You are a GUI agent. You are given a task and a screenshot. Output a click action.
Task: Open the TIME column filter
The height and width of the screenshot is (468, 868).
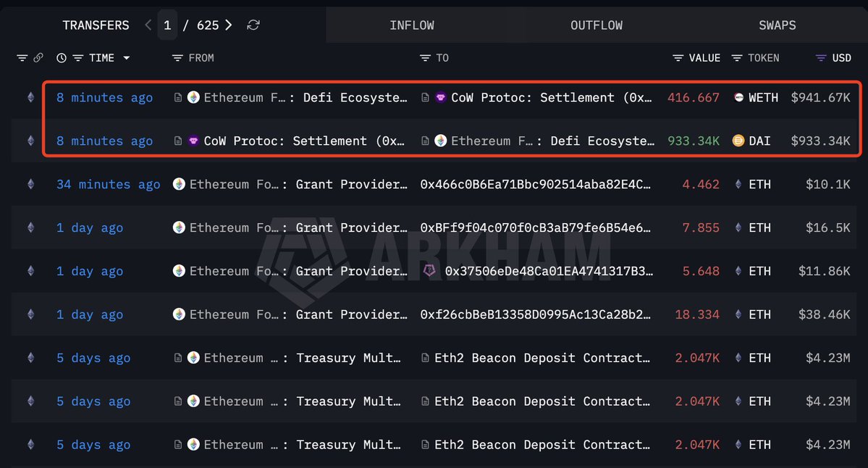pos(77,58)
